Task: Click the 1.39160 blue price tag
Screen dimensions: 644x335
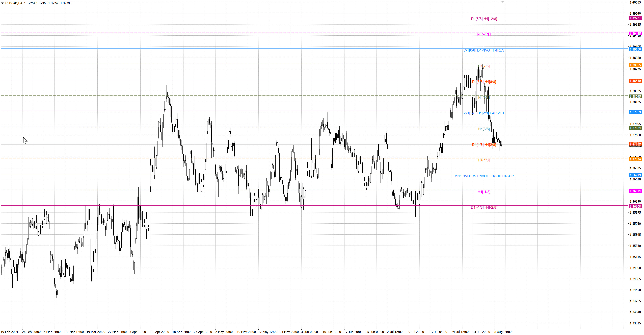Action: pos(635,50)
